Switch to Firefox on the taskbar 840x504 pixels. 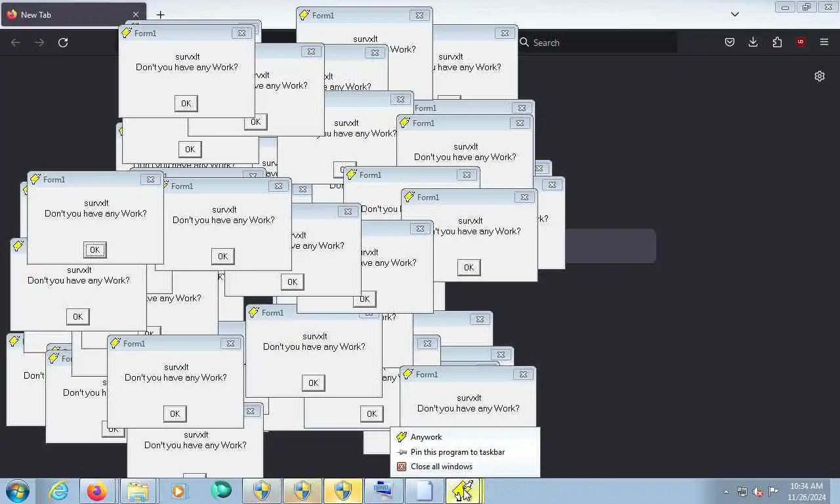(x=96, y=491)
